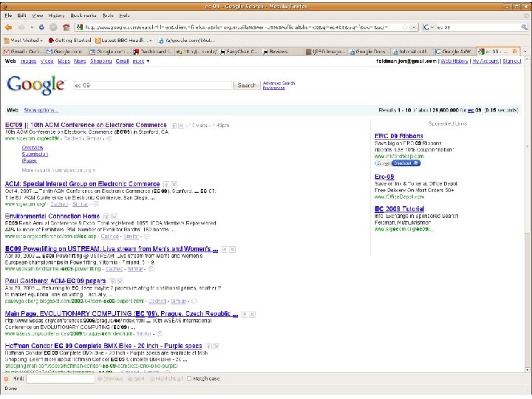Remove the EC'09 ACM Conference result

point(181,126)
